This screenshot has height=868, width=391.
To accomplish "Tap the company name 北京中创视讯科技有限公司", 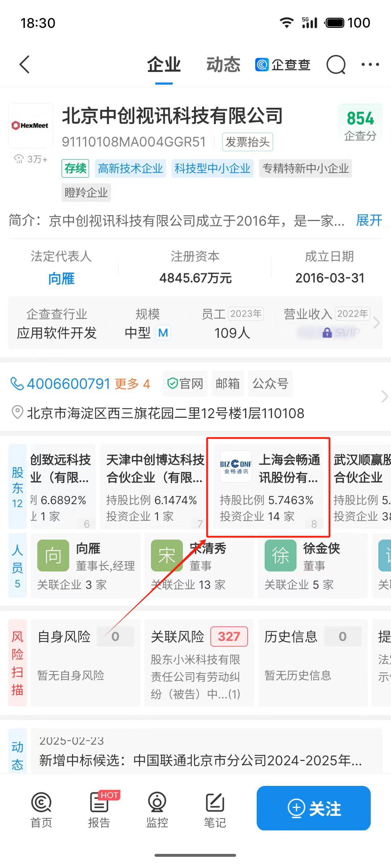I will point(172,116).
